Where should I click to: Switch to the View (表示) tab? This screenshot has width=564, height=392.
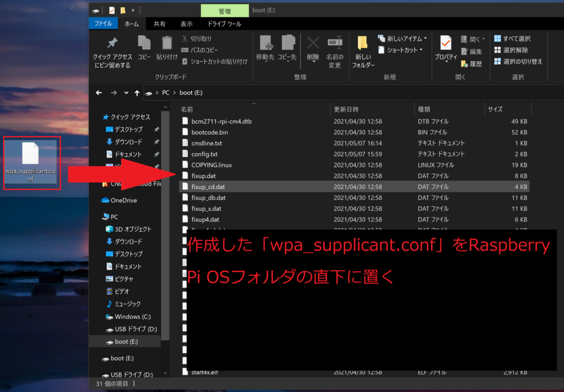[x=186, y=24]
